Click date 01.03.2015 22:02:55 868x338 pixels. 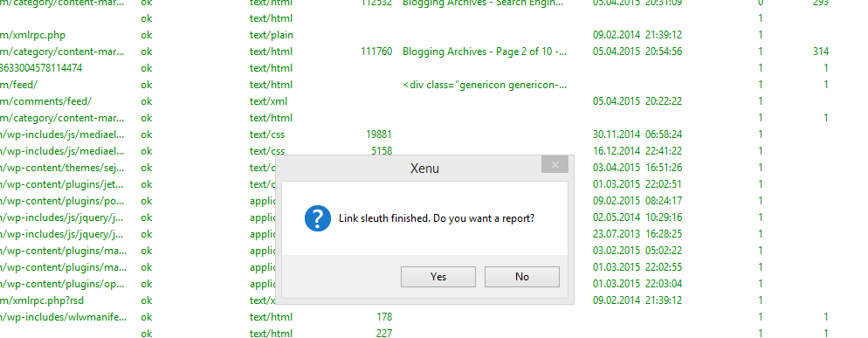[x=637, y=267]
